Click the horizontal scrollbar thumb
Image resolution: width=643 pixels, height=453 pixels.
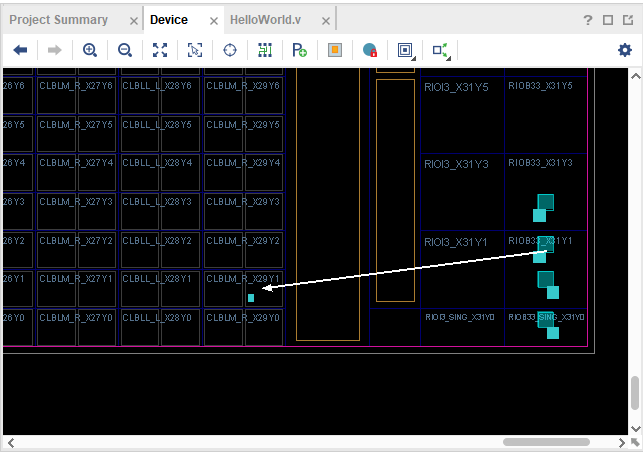tap(546, 442)
